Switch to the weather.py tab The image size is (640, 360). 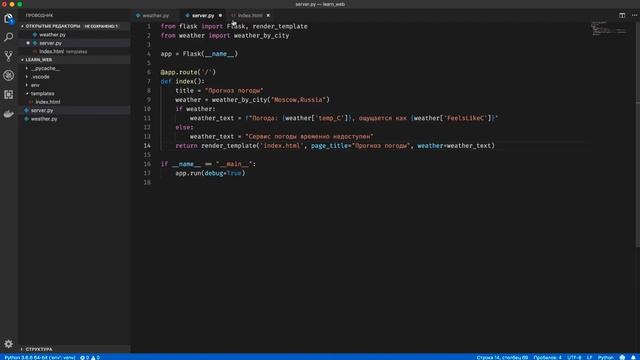(x=156, y=16)
